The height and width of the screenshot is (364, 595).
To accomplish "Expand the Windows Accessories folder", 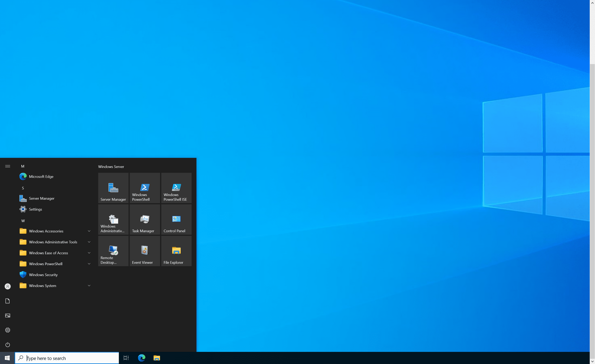I will (54, 231).
